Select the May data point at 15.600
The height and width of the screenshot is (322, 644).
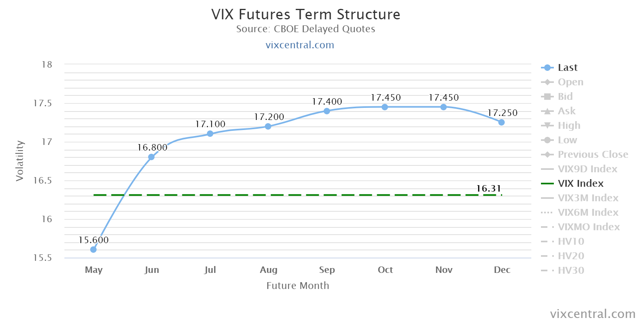[x=93, y=250]
